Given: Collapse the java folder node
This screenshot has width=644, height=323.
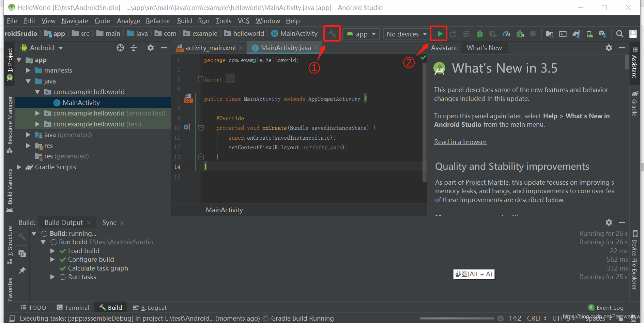Looking at the screenshot, I should pyautogui.click(x=28, y=81).
